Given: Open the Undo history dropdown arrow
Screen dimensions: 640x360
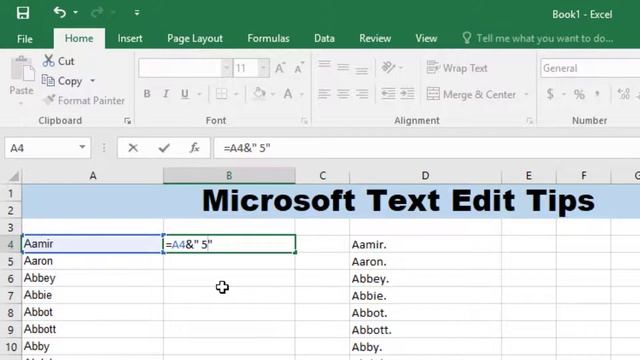Looking at the screenshot, I should tap(76, 13).
